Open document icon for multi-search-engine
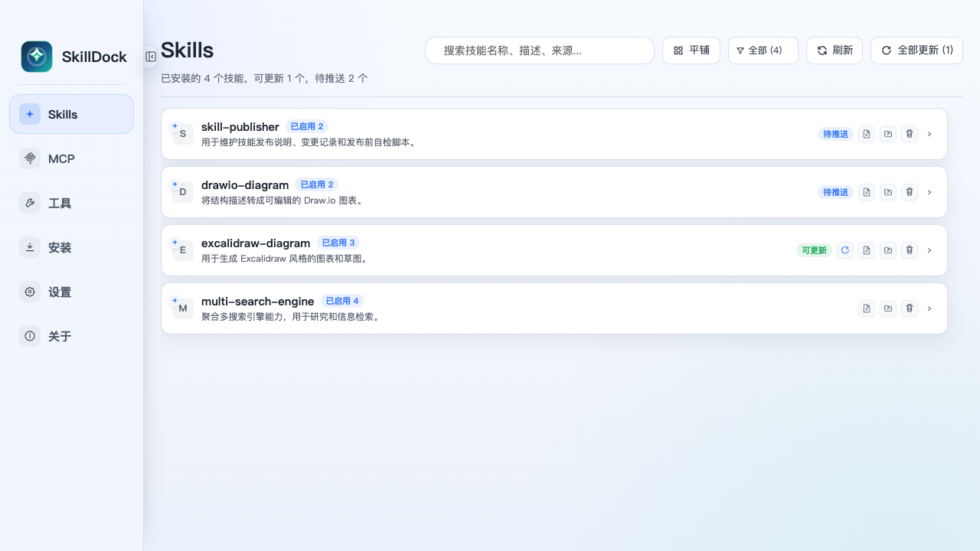The width and height of the screenshot is (980, 551). click(x=867, y=308)
